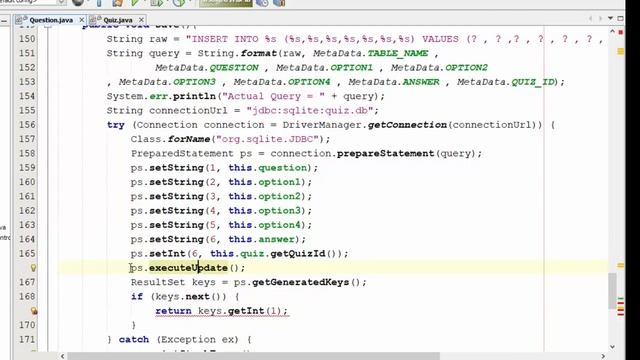Click 'keys.next' in the if statement on line 168
640x360 pixels.
tap(182, 296)
